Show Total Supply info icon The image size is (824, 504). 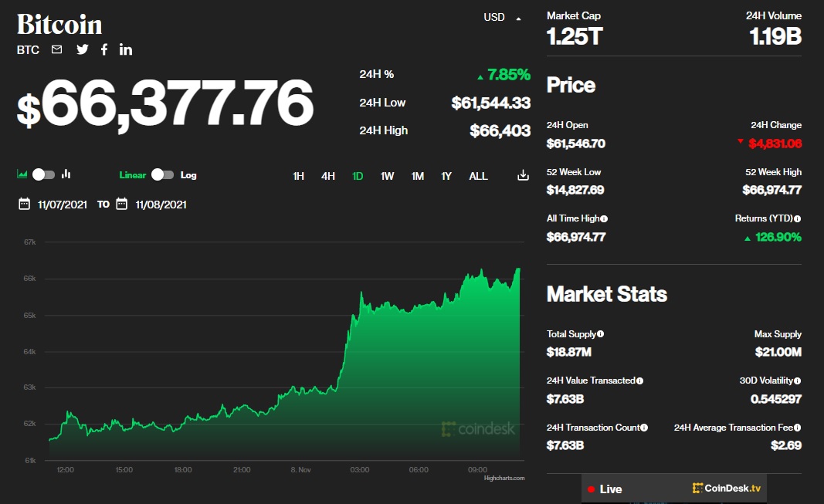pos(600,334)
